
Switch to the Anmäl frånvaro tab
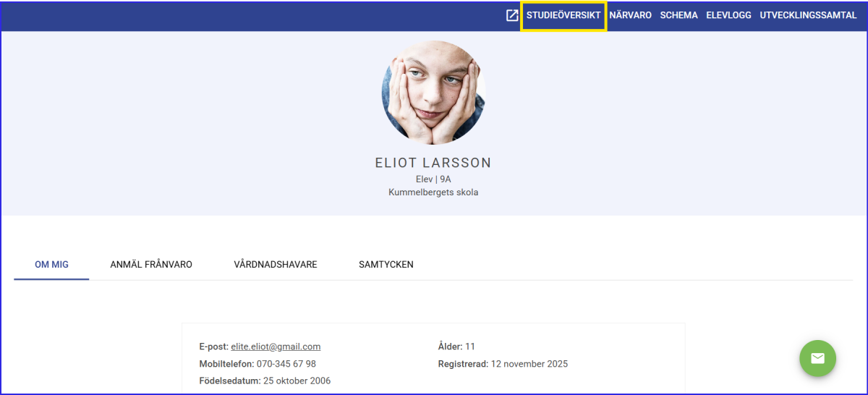click(151, 265)
